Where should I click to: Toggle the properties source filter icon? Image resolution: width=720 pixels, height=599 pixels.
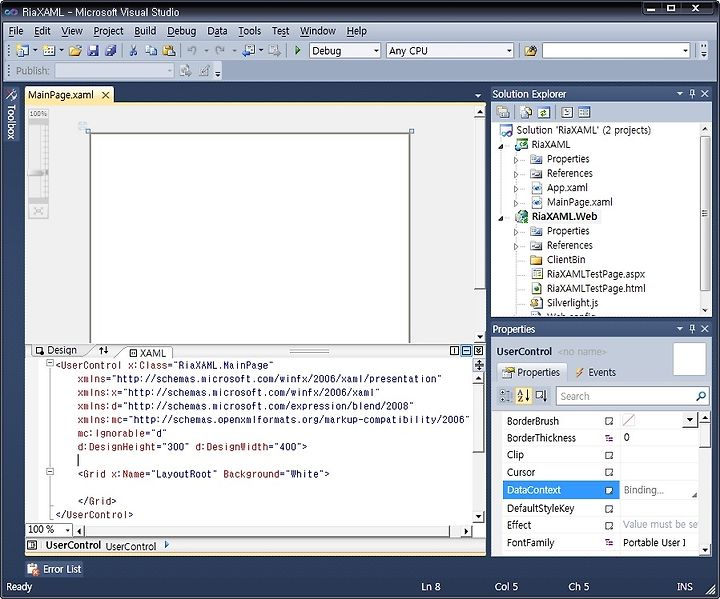click(541, 396)
